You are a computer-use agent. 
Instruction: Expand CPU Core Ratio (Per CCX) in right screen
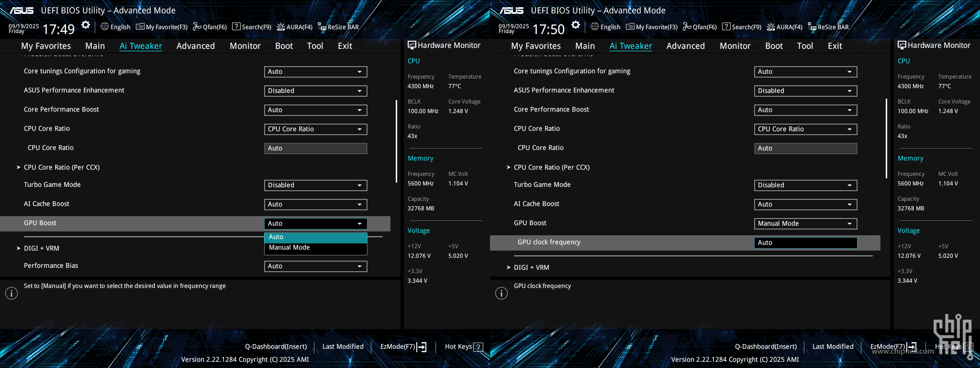tap(552, 167)
